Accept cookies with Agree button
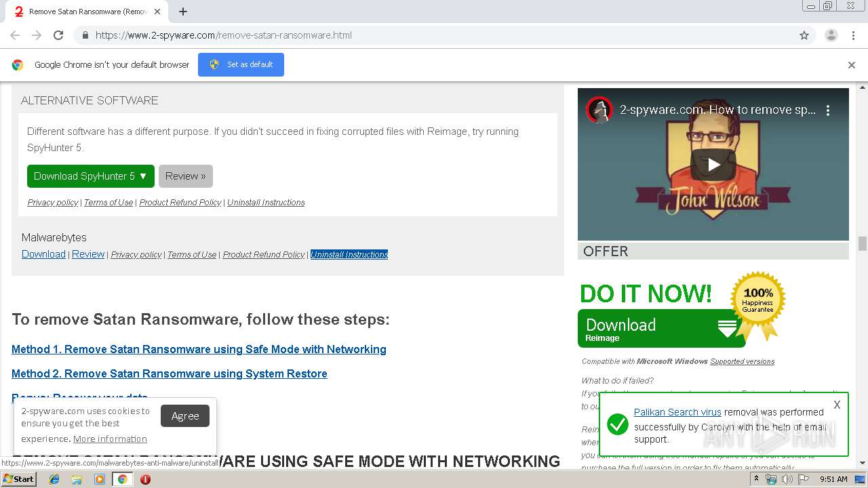868x488 pixels. click(x=185, y=416)
